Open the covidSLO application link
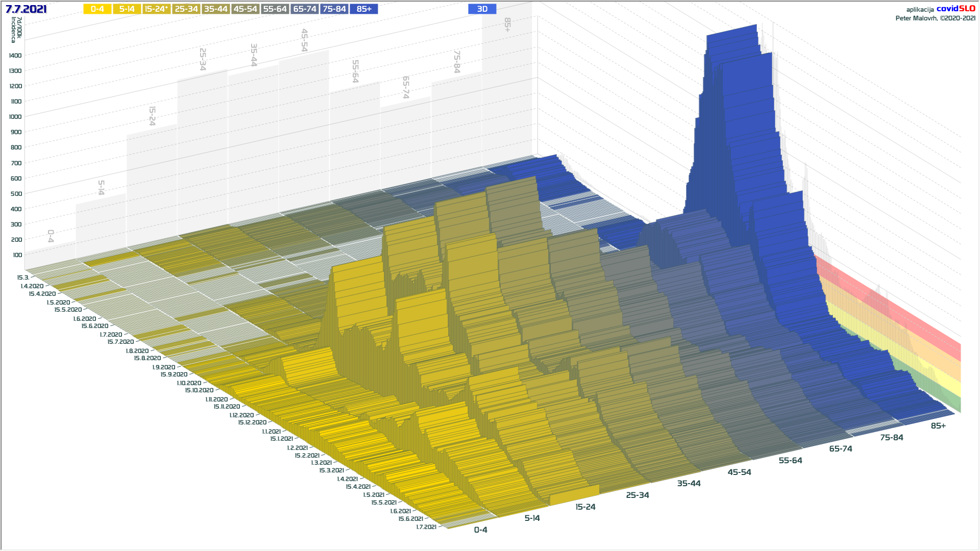 tap(955, 9)
